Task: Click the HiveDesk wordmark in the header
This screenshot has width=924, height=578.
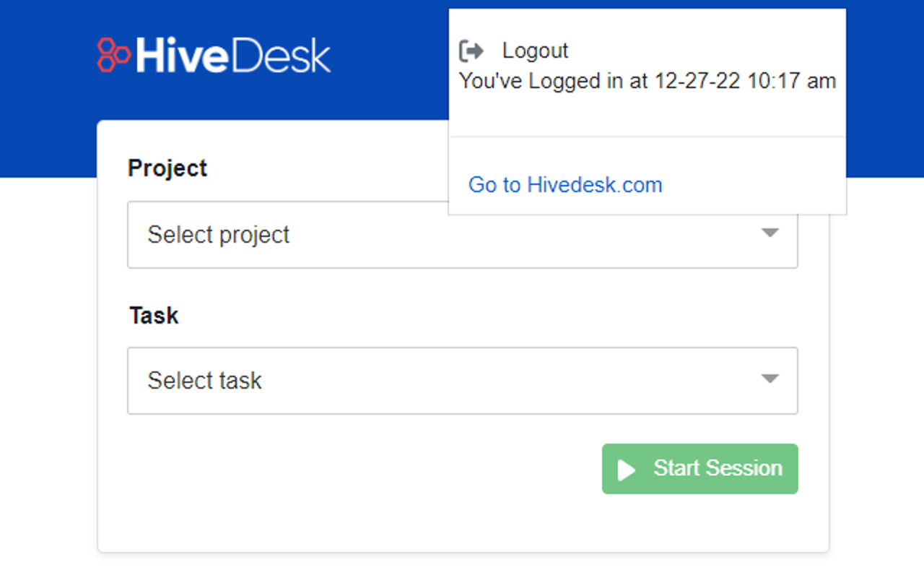Action: pyautogui.click(x=232, y=54)
